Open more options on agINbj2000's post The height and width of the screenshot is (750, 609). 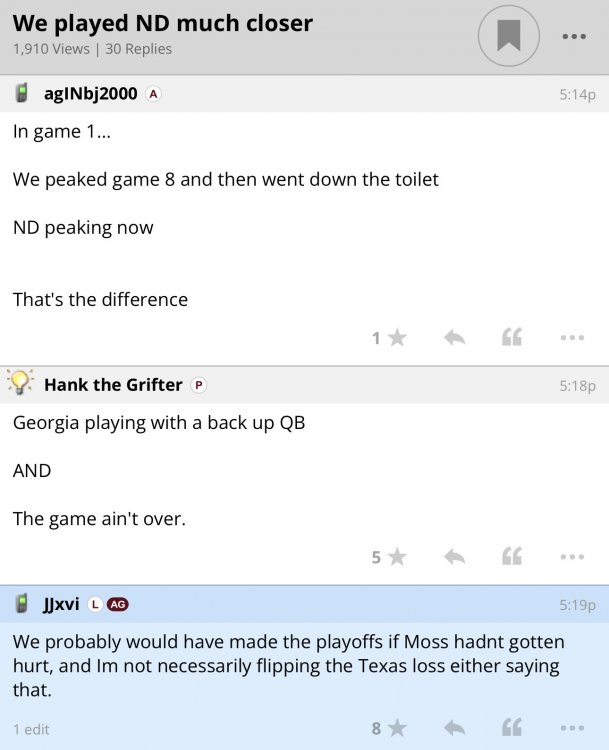(572, 338)
